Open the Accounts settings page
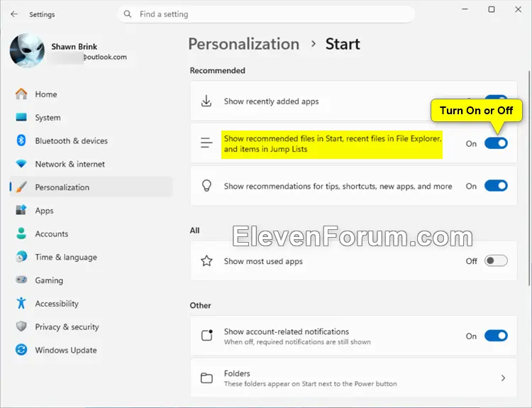The height and width of the screenshot is (408, 532). 91,233
